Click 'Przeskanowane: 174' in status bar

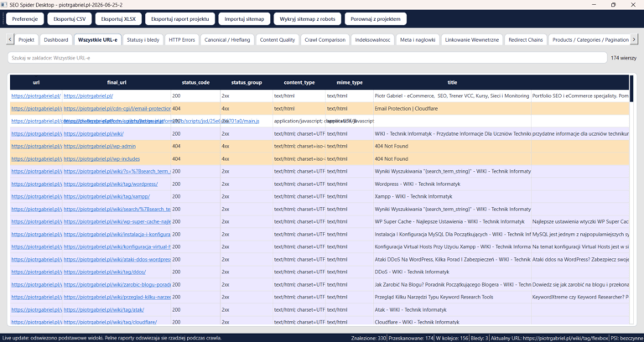411,338
